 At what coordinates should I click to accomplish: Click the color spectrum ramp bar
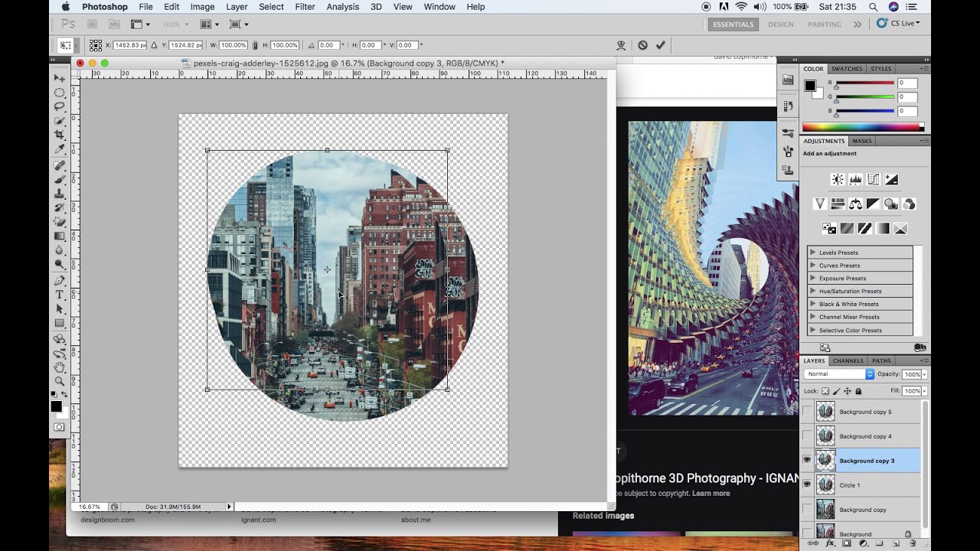click(x=863, y=127)
